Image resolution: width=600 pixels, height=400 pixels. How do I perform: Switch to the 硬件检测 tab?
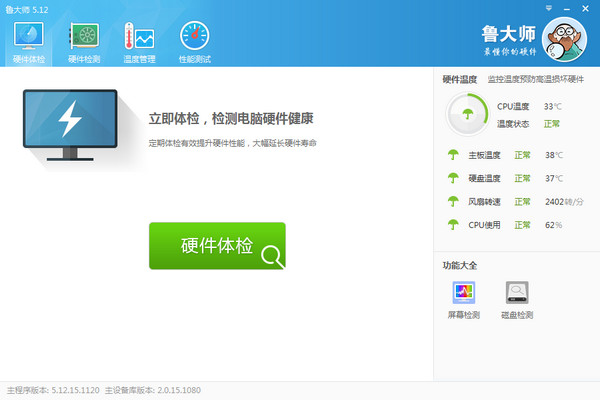84,43
